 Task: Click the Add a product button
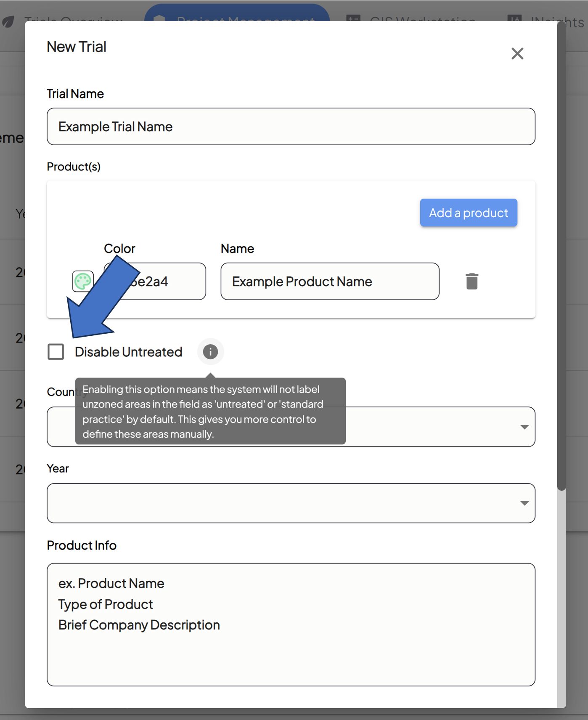(x=468, y=213)
